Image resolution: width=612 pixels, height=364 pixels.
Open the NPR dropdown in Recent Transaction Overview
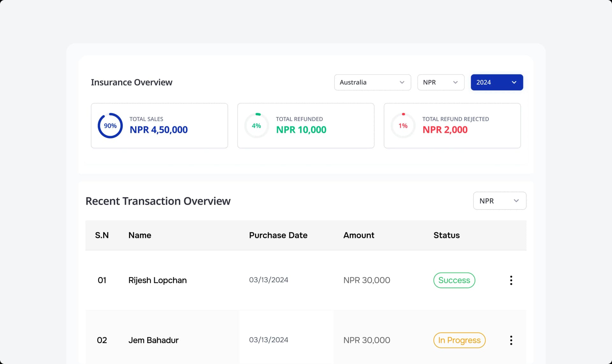point(499,201)
